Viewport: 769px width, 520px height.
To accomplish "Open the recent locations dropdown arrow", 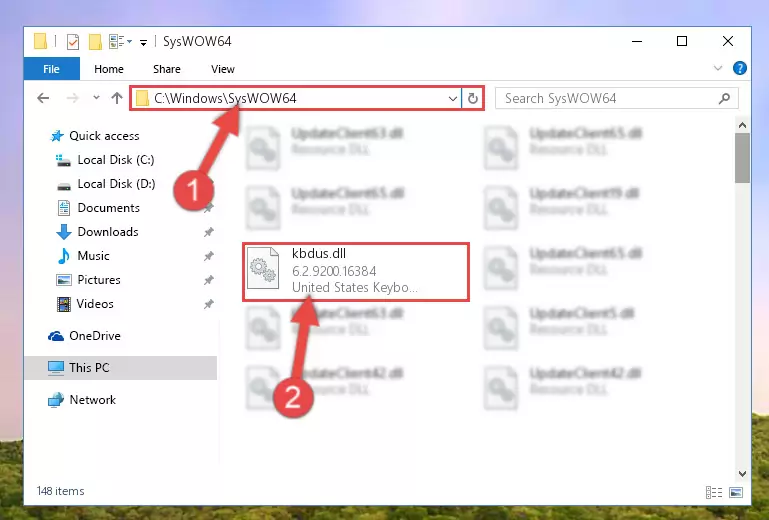I will (x=96, y=98).
